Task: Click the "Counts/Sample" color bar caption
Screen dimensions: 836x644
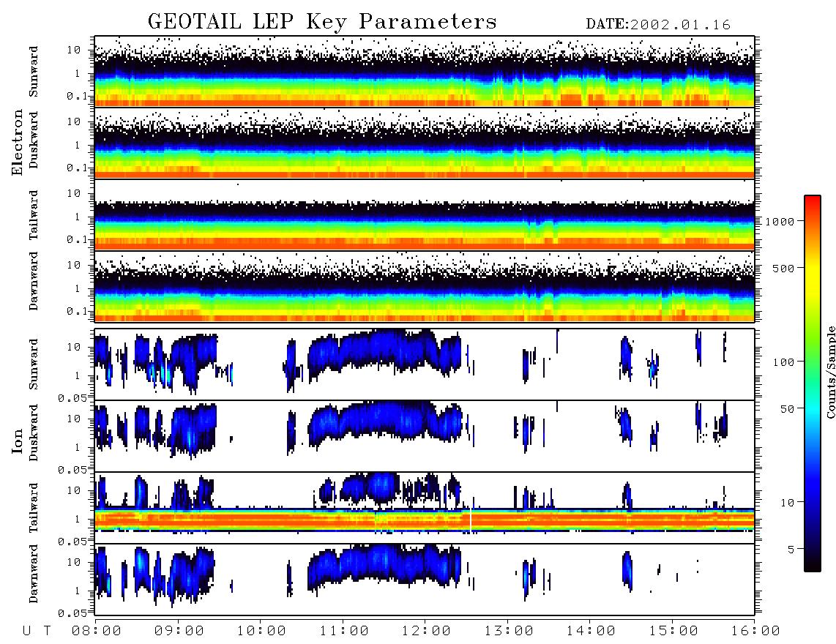Action: point(831,372)
